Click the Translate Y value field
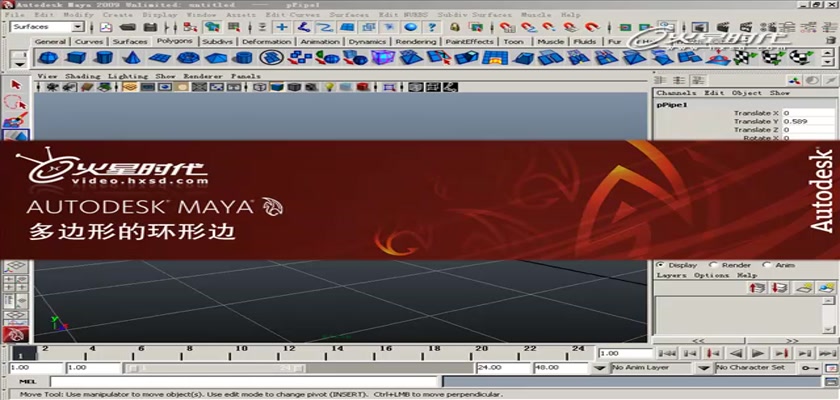The width and height of the screenshot is (840, 400). pyautogui.click(x=808, y=121)
